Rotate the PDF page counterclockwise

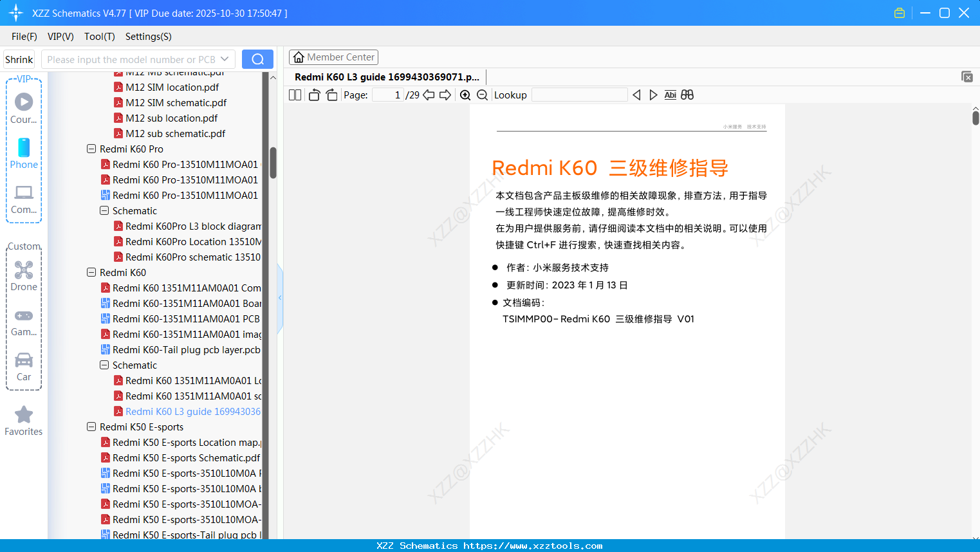pyautogui.click(x=313, y=95)
